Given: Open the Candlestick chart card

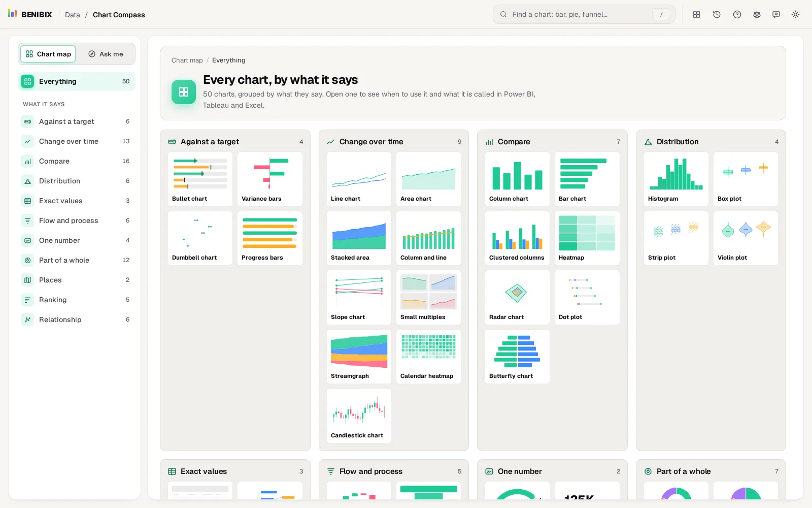Looking at the screenshot, I should click(x=359, y=416).
